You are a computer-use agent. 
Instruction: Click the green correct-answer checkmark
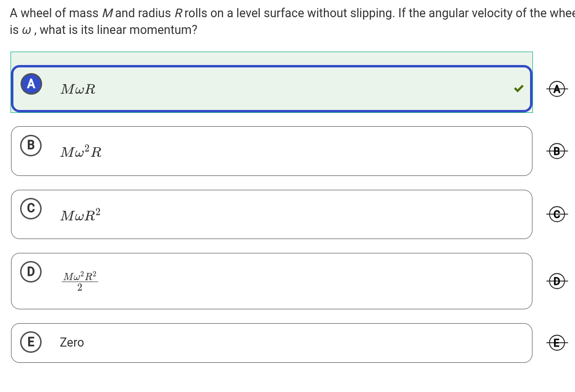pyautogui.click(x=519, y=88)
